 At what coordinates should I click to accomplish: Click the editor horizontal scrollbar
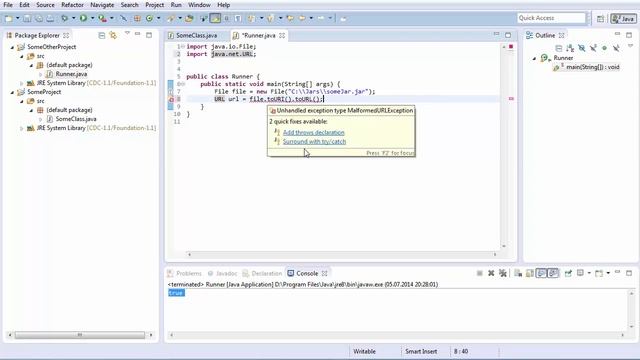click(x=342, y=254)
